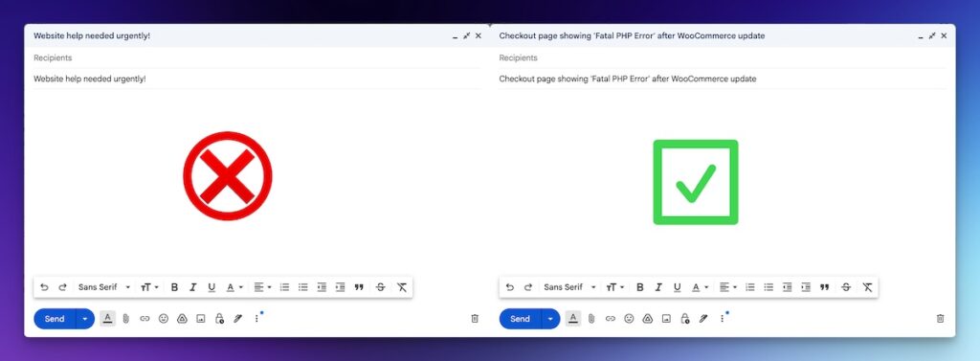Attach files in the left compose window
The width and height of the screenshot is (980, 361).
tap(125, 319)
